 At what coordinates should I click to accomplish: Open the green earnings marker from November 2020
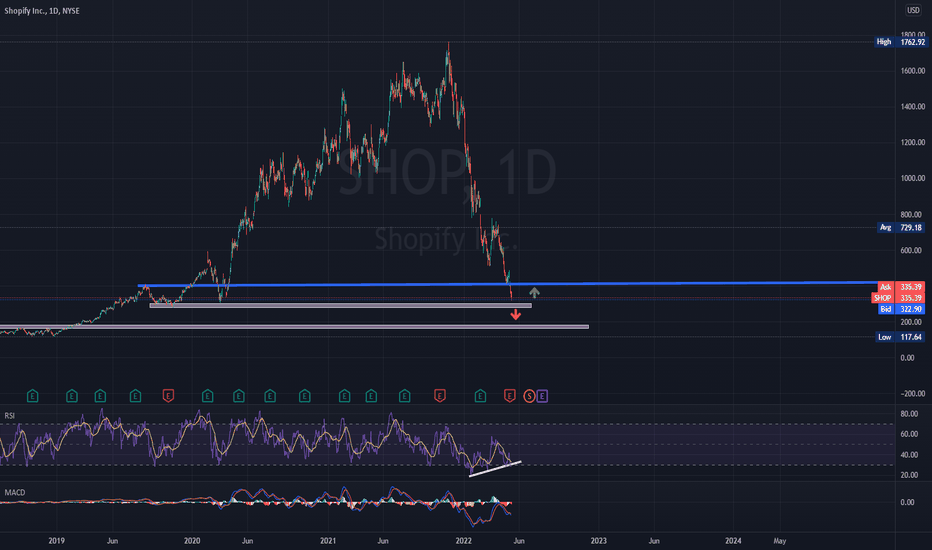[305, 396]
